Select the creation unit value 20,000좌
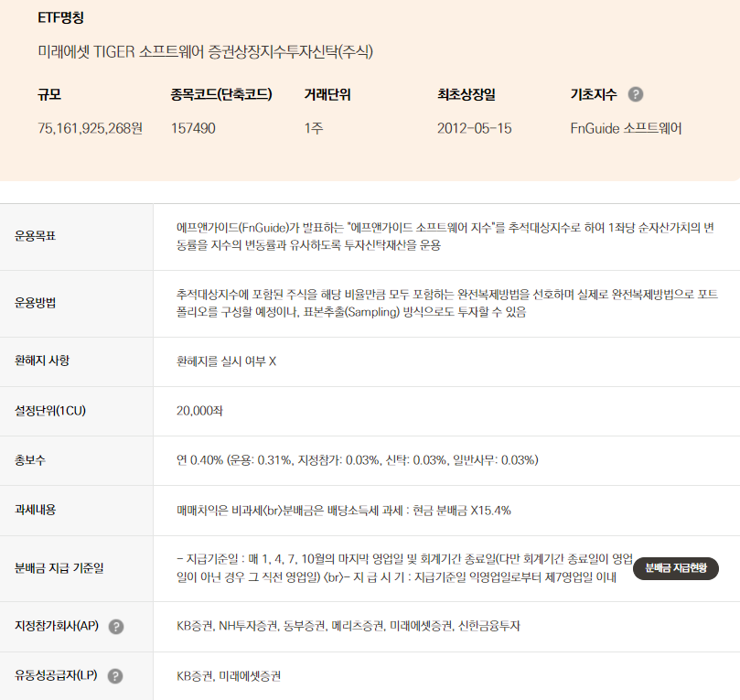The height and width of the screenshot is (700, 740). (199, 411)
